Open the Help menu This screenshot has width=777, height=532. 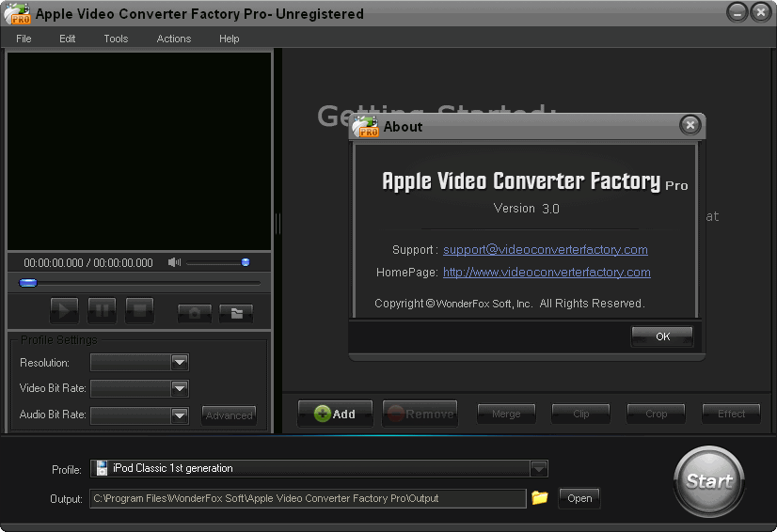pyautogui.click(x=229, y=39)
